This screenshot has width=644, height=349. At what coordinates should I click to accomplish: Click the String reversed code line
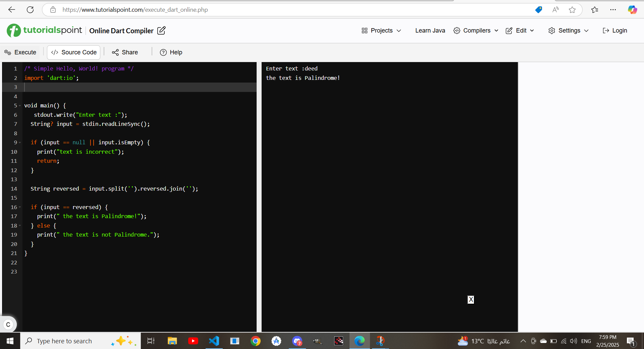114,189
